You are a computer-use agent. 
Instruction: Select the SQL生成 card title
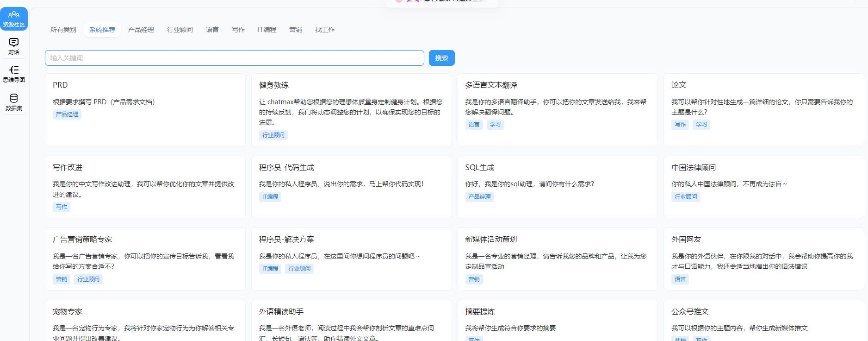point(480,167)
